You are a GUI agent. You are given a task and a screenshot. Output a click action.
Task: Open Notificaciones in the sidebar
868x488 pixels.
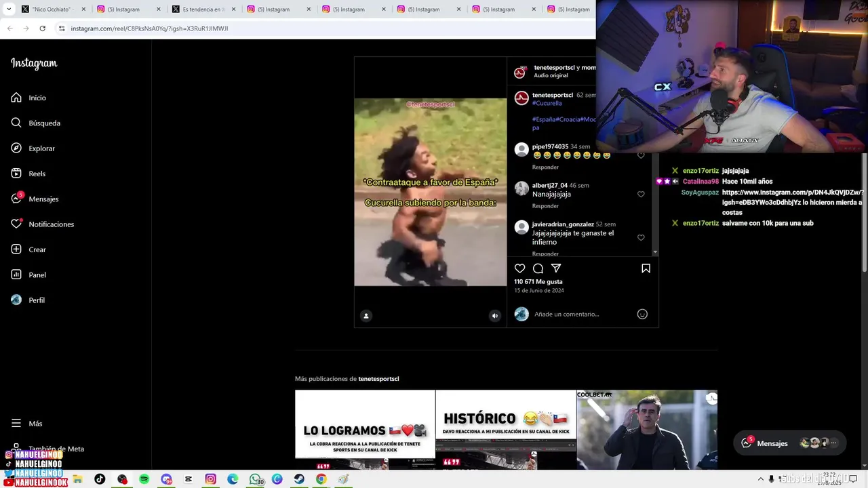click(x=42, y=224)
